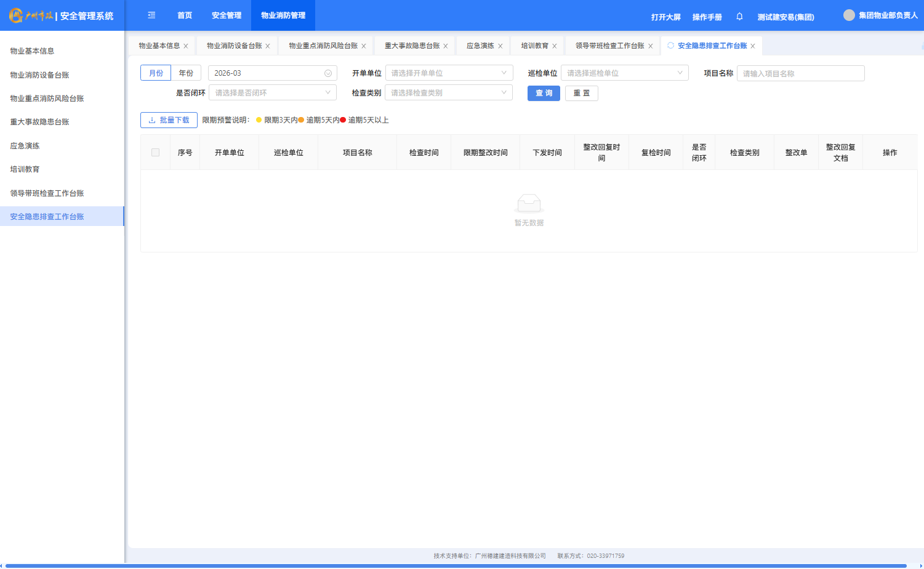The height and width of the screenshot is (569, 924).
Task: Click the date picker icon in month field
Action: (328, 73)
